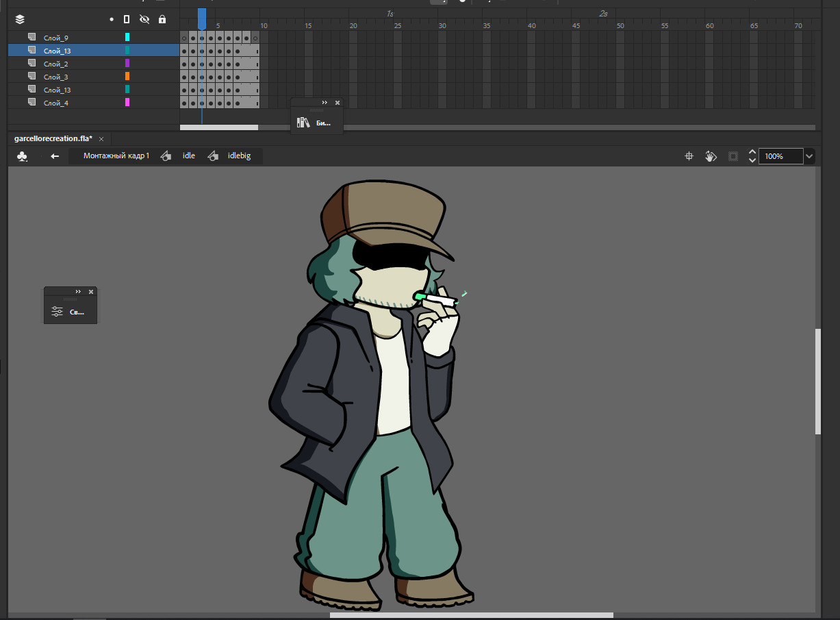
Task: Click the Center Stage crosshair icon
Action: click(x=689, y=156)
